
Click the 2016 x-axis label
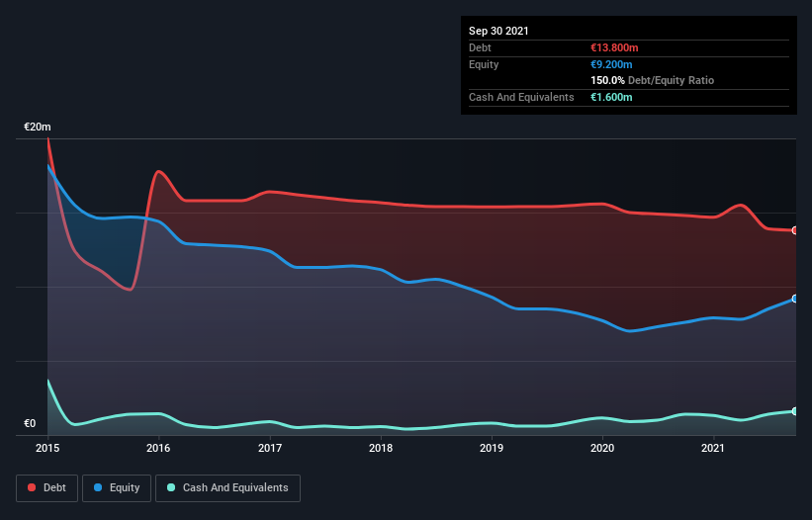(x=158, y=448)
